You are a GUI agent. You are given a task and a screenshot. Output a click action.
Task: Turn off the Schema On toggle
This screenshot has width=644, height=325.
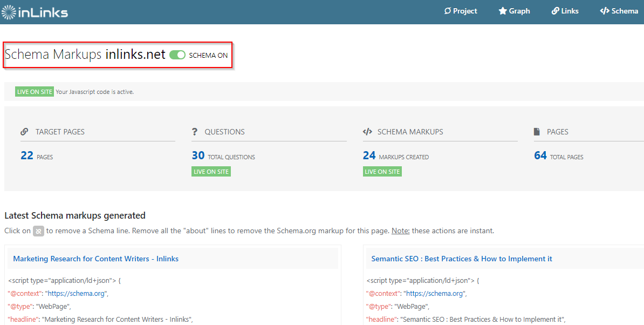click(177, 55)
